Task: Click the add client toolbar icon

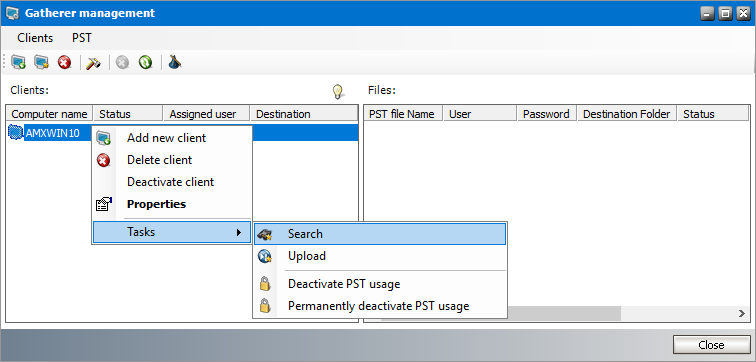Action: tap(18, 62)
